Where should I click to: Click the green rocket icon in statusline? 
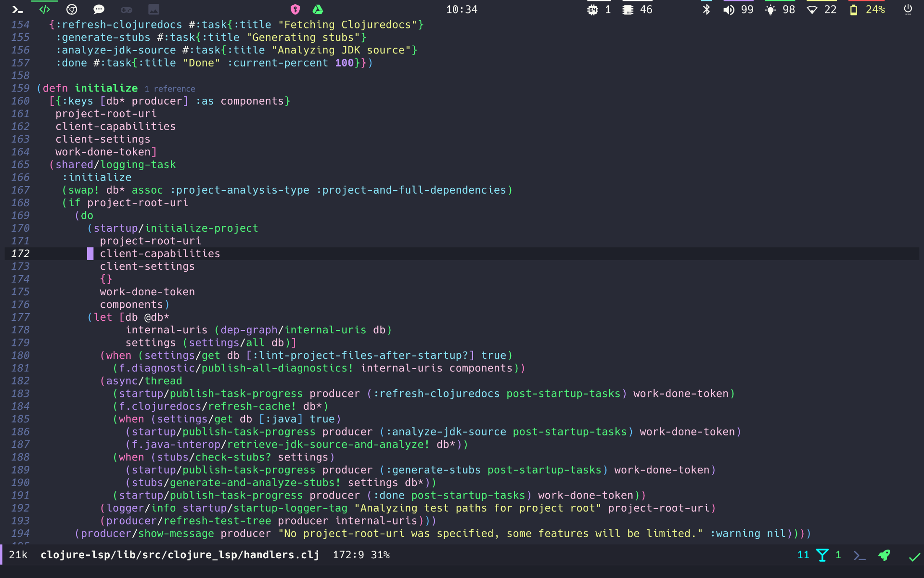point(884,555)
